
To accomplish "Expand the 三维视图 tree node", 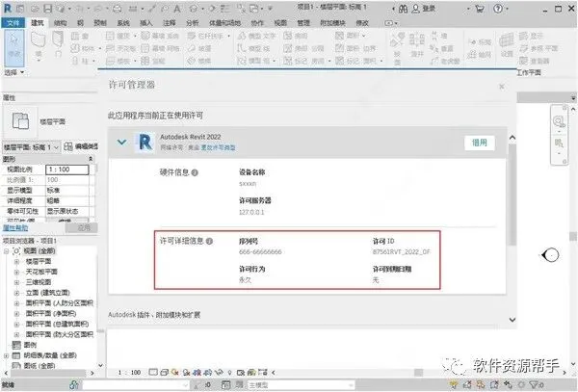I will pos(16,282).
